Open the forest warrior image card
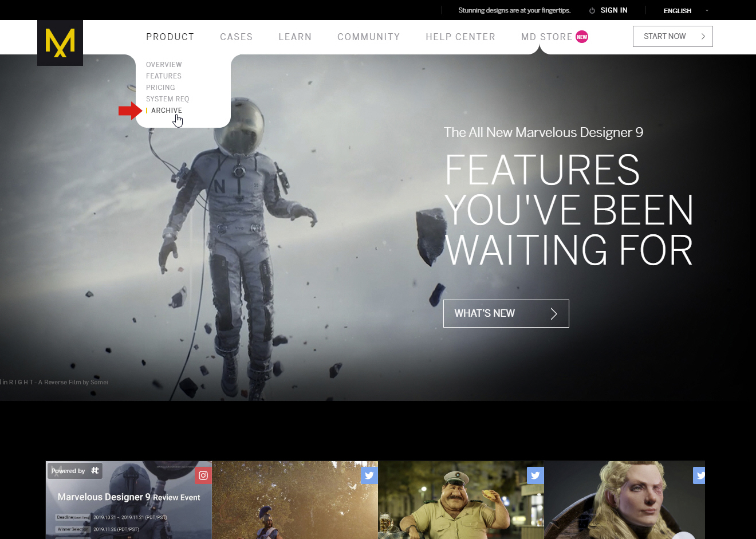The image size is (756, 539). click(x=295, y=500)
